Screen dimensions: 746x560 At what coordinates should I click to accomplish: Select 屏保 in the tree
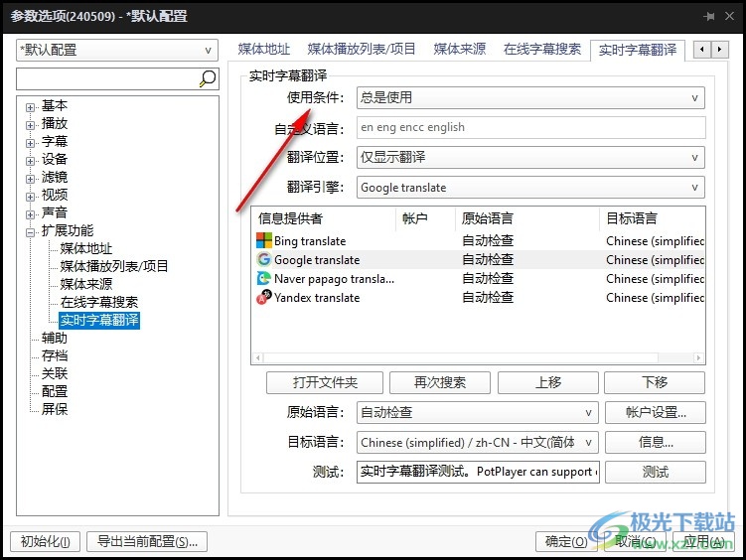pos(55,409)
